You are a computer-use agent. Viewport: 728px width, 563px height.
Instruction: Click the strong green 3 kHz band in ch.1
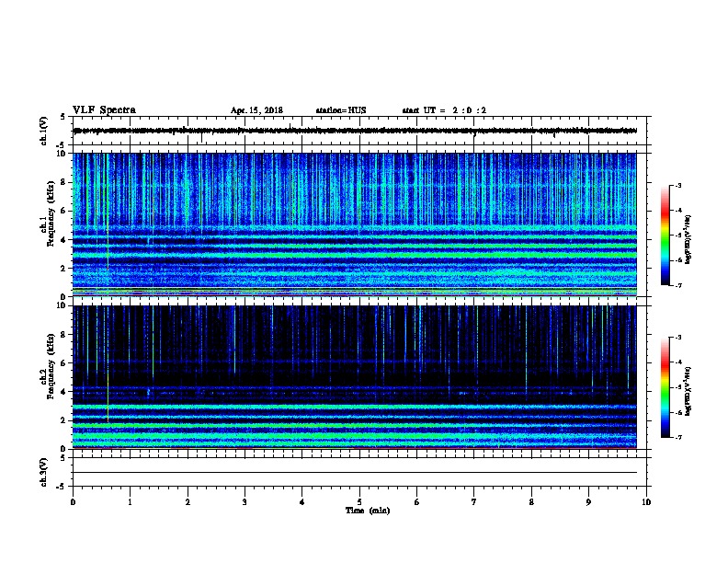click(355, 255)
